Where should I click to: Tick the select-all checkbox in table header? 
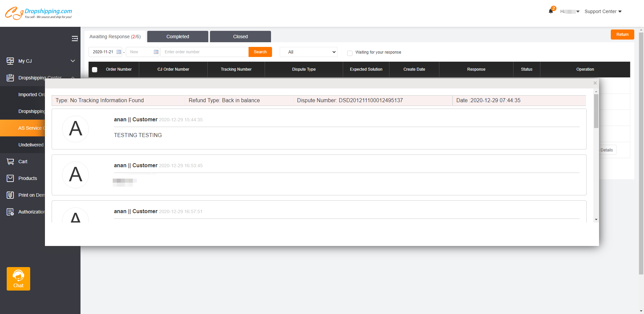coord(95,69)
